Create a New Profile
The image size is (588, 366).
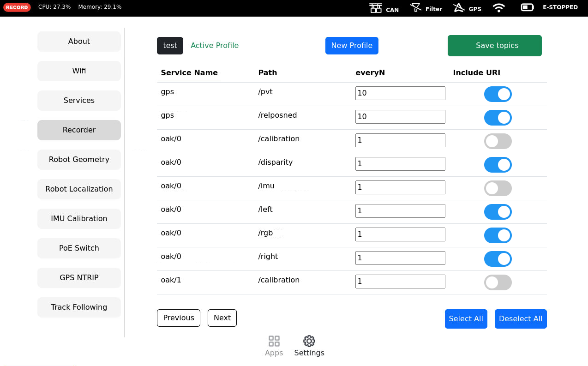tap(352, 46)
